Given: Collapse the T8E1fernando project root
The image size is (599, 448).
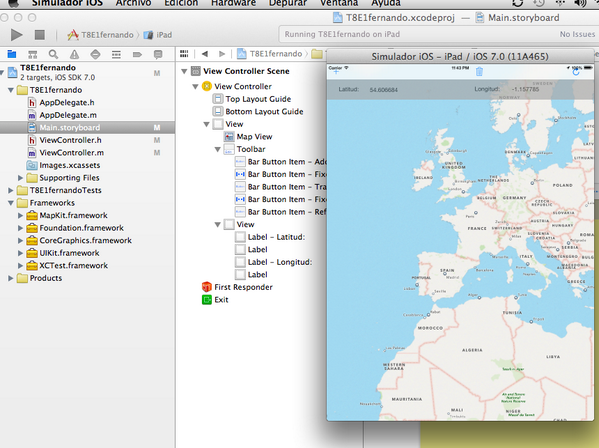Looking at the screenshot, I should point(2,72).
